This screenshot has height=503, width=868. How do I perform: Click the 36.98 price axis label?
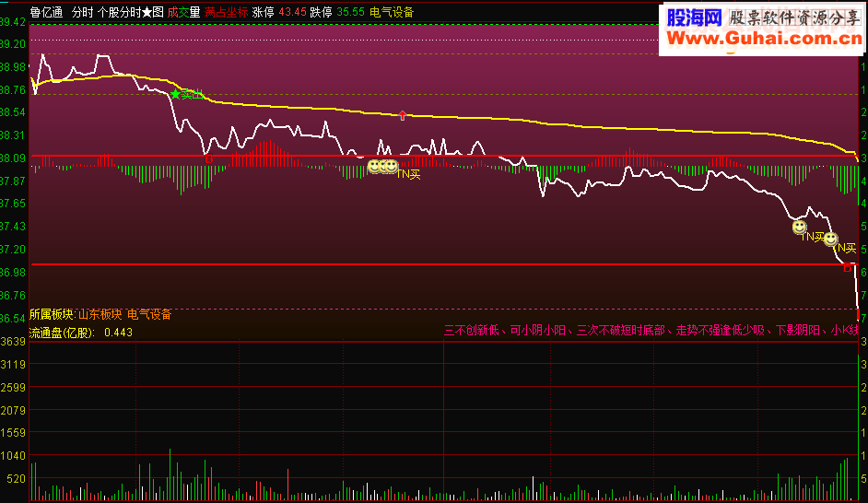13,273
